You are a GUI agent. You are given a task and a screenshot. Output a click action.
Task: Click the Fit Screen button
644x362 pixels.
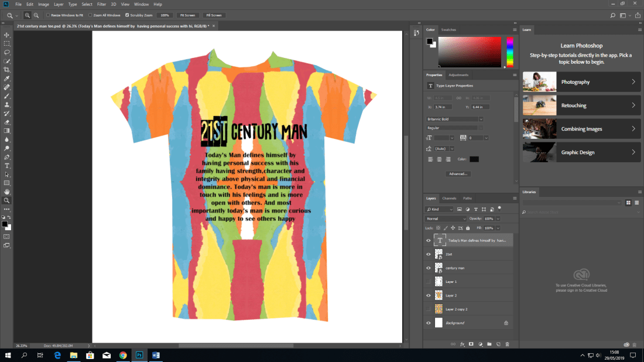187,15
